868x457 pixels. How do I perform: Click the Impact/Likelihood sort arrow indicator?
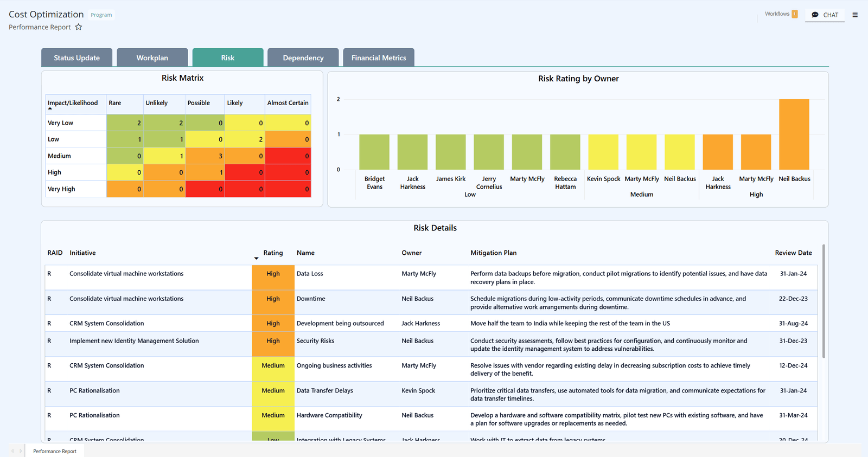(x=50, y=109)
